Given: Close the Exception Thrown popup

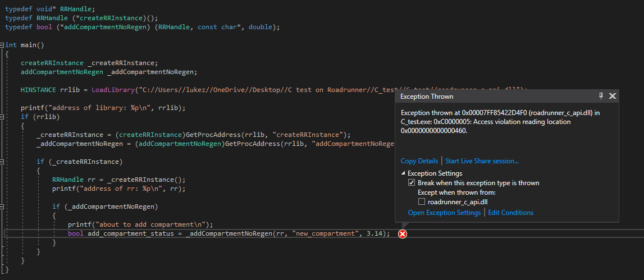Looking at the screenshot, I should tap(613, 96).
